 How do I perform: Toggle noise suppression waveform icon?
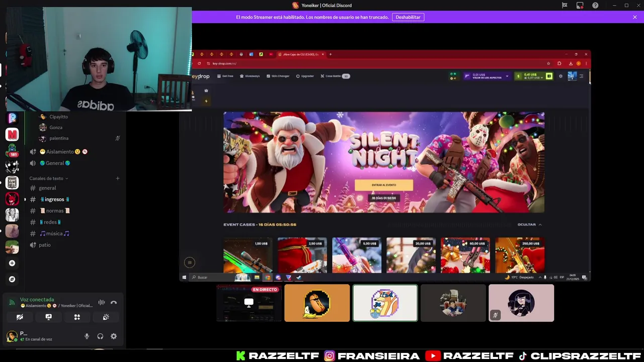click(x=102, y=302)
